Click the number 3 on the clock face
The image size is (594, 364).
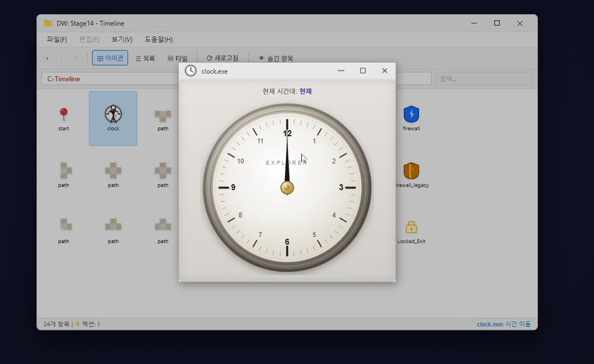tap(341, 187)
